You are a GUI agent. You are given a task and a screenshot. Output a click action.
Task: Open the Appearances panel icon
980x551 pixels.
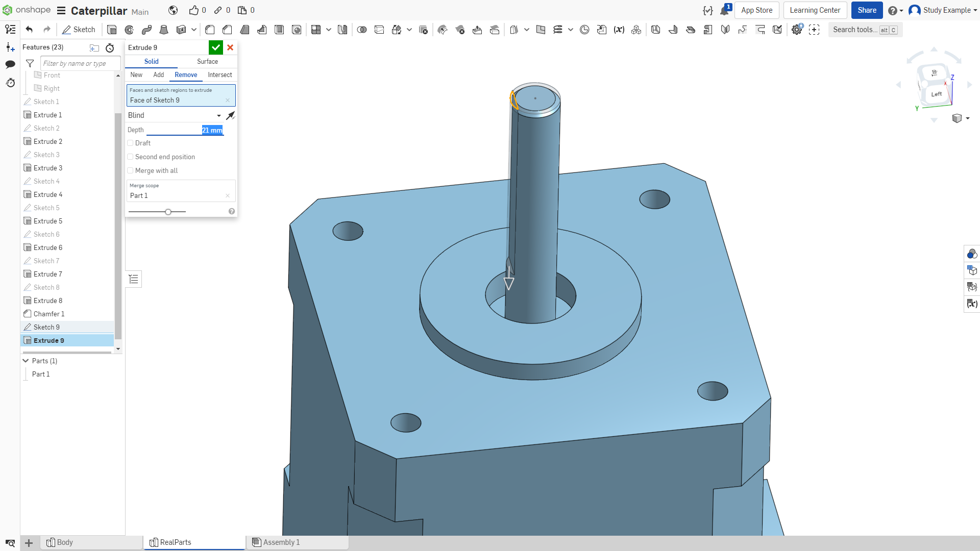[x=972, y=254]
